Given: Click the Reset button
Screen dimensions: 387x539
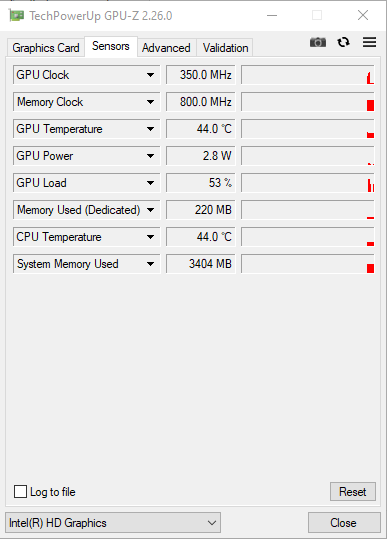Looking at the screenshot, I should pos(353,492).
